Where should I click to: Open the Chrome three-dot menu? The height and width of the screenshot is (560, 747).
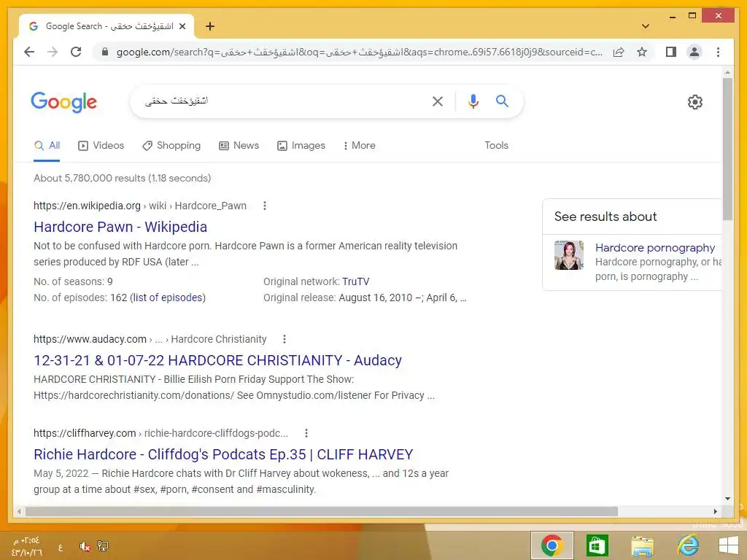(x=718, y=52)
